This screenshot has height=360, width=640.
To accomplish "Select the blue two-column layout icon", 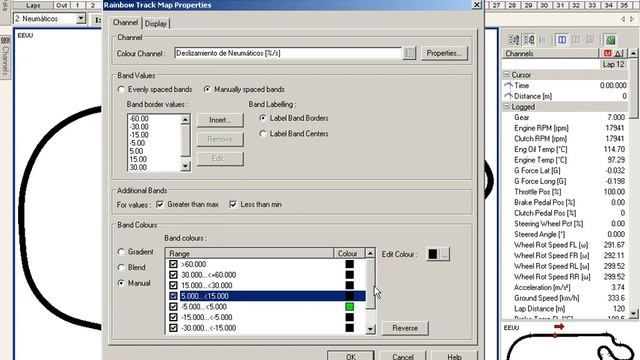I will click(562, 40).
